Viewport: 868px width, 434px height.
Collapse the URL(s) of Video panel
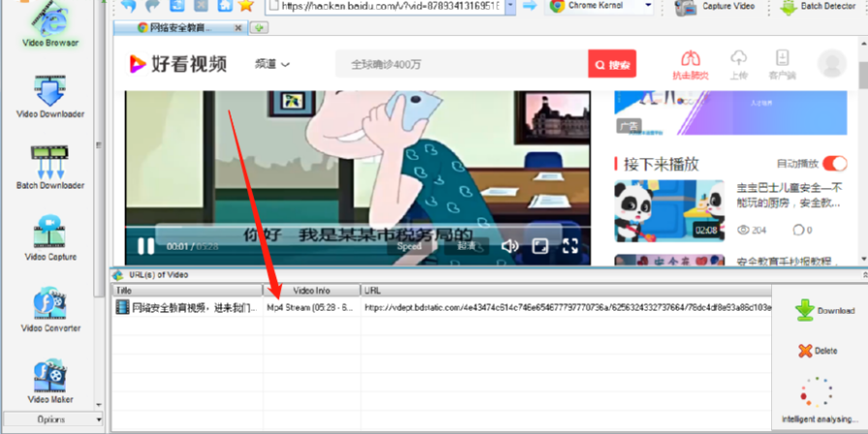(864, 274)
